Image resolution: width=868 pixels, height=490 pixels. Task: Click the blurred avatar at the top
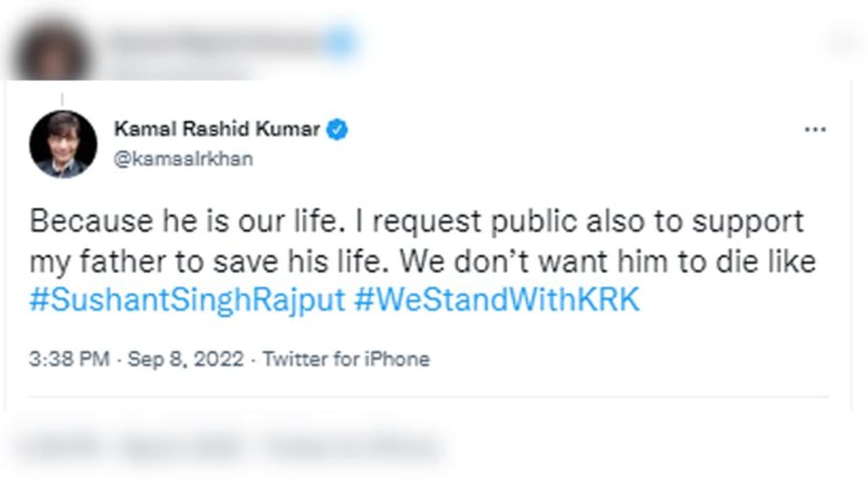[53, 49]
